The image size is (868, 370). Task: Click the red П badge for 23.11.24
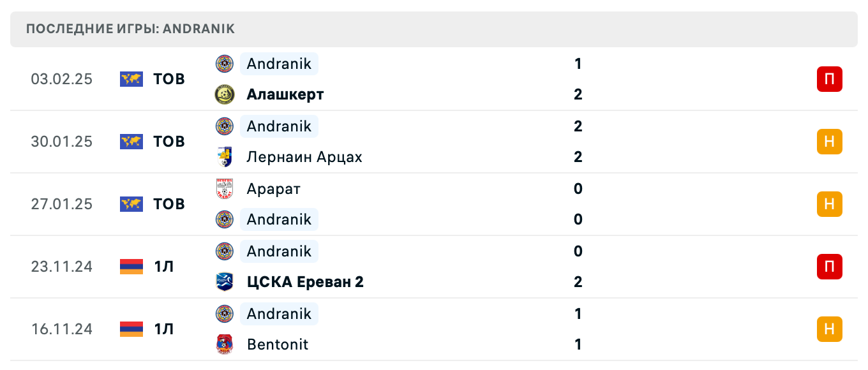[x=830, y=267]
